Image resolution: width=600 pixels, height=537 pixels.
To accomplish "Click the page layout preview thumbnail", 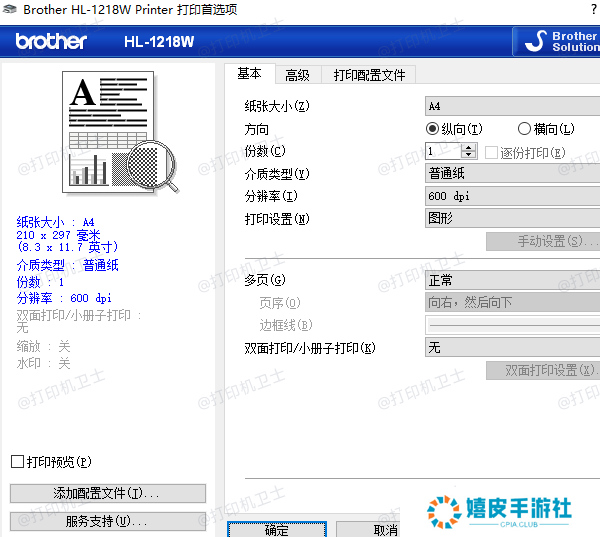I will [119, 132].
